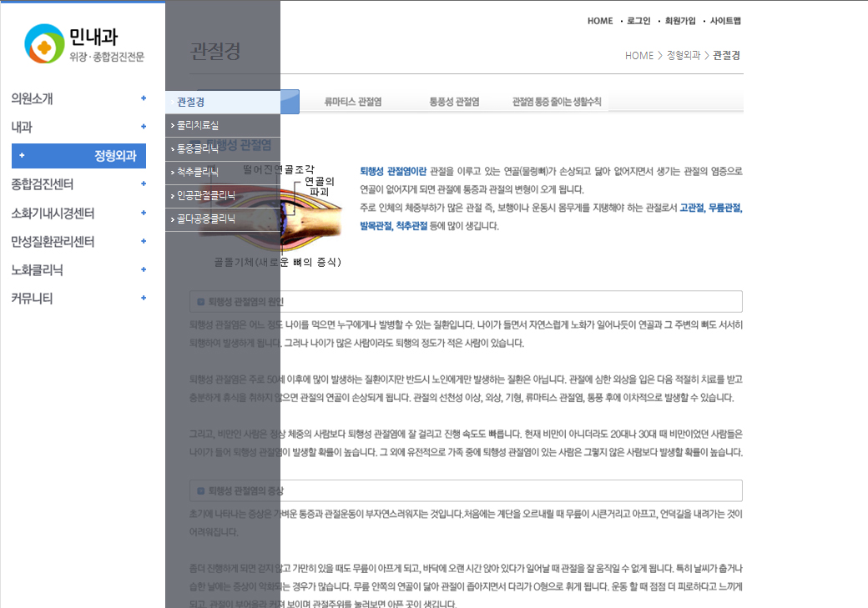This screenshot has width=868, height=608.
Task: Switch to the 류마티스 관절염 tab
Action: click(353, 102)
